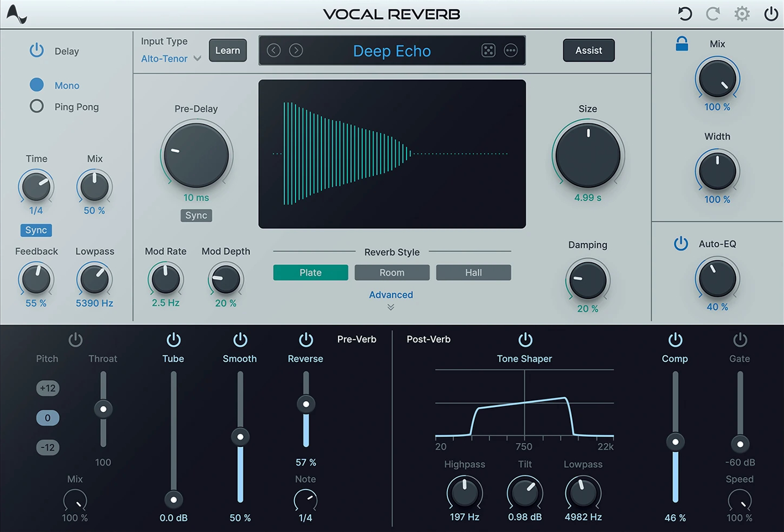Click the lock icon above Mix
Viewport: 784px width, 532px height.
(x=682, y=44)
